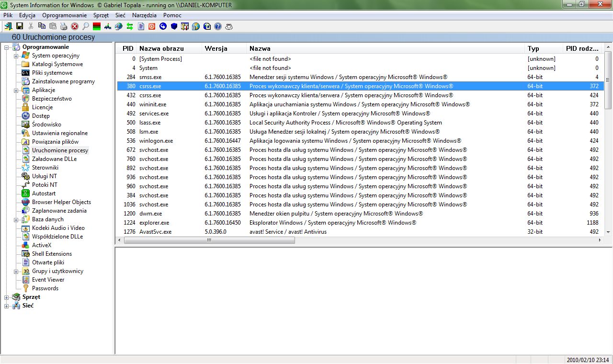Select the smss.exe process row
The width and height of the screenshot is (613, 364).
pyautogui.click(x=360, y=77)
